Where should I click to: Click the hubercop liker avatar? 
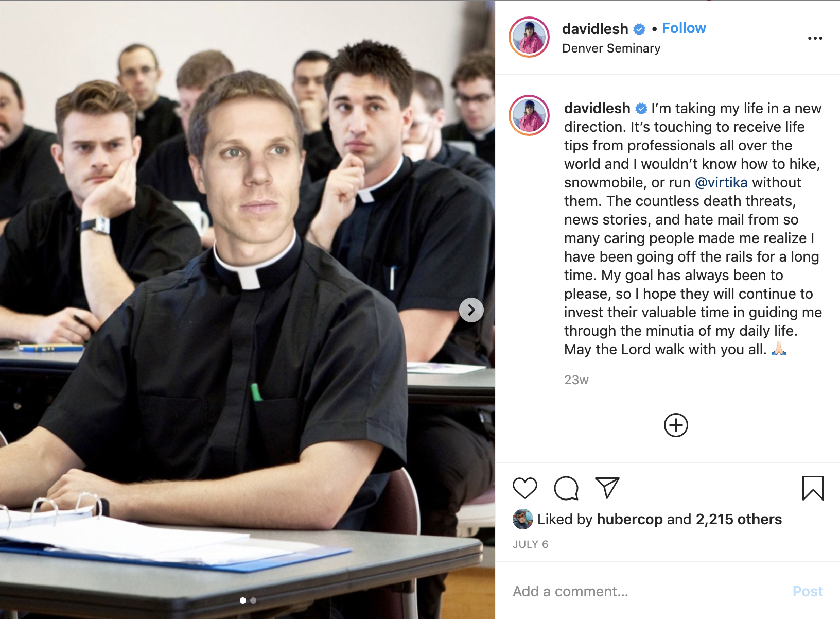click(522, 519)
